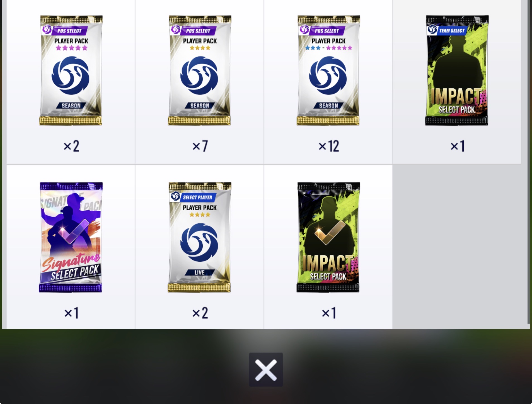The image size is (532, 404).
Task: Click the ×12 quantity label
Action: [329, 146]
